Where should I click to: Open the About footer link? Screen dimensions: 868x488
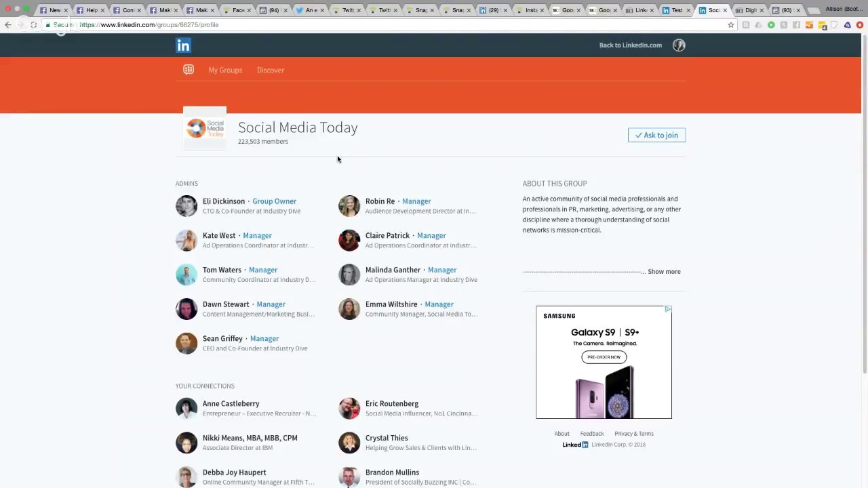(x=561, y=434)
